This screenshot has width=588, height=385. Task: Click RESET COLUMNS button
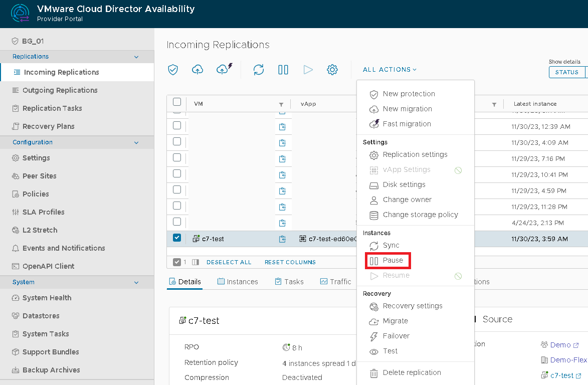[290, 262]
